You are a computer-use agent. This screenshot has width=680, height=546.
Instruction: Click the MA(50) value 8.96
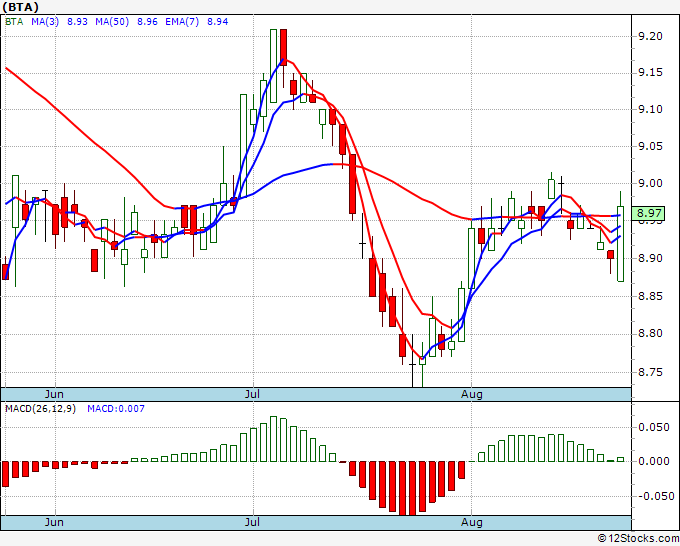[147, 22]
